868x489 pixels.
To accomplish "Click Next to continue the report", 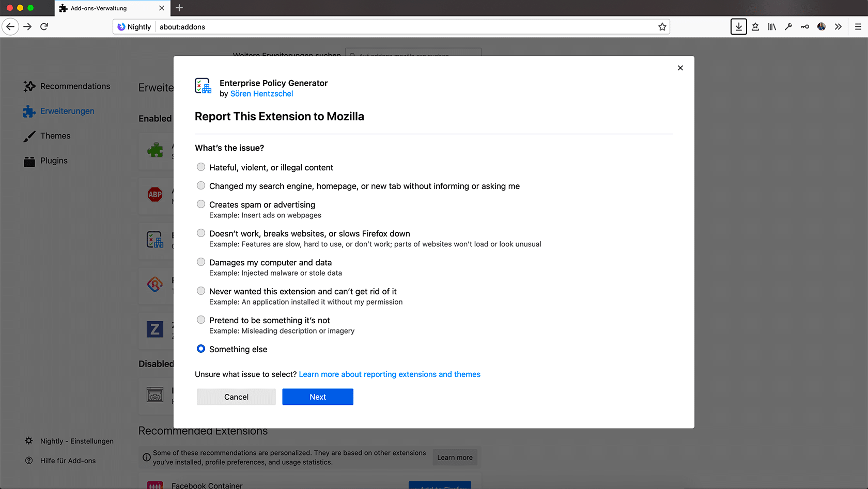I will 318,397.
